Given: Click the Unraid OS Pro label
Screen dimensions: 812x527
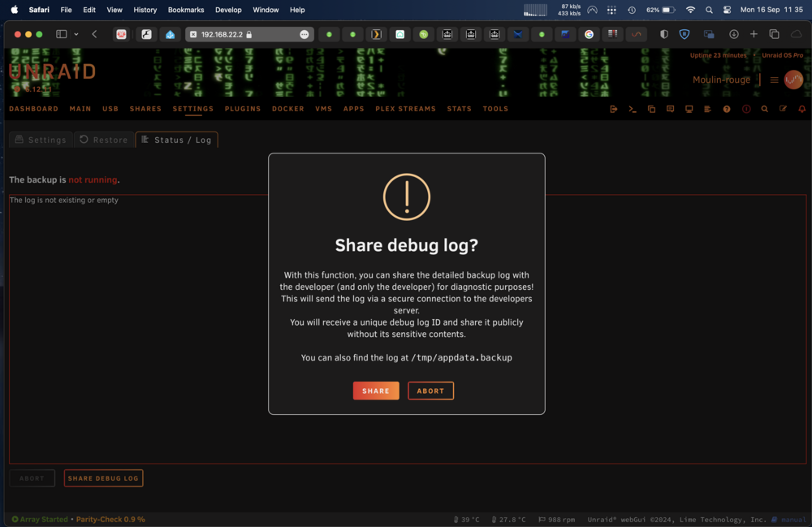Looking at the screenshot, I should tap(783, 55).
